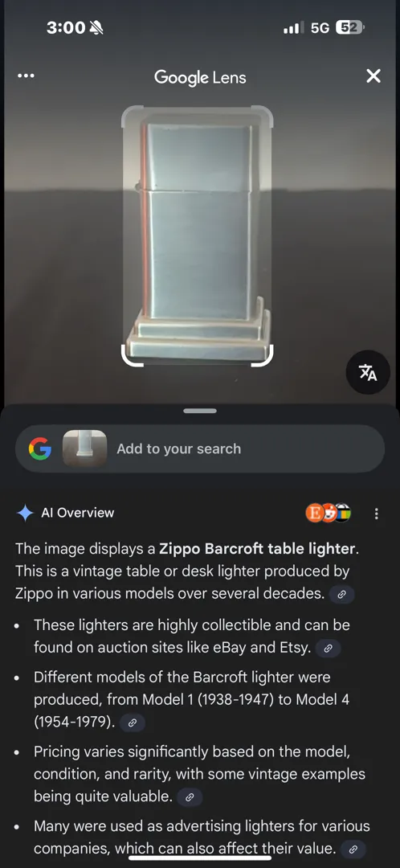Tap the top-left crop corner handle
400x868 pixels.
(x=133, y=118)
